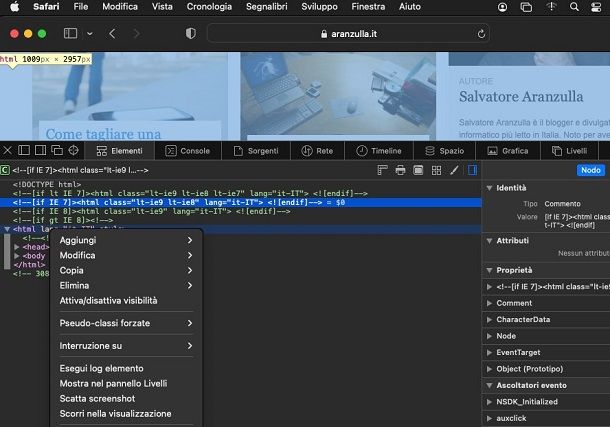Collapse the Identità section
This screenshot has width=610, height=427.
pos(489,188)
